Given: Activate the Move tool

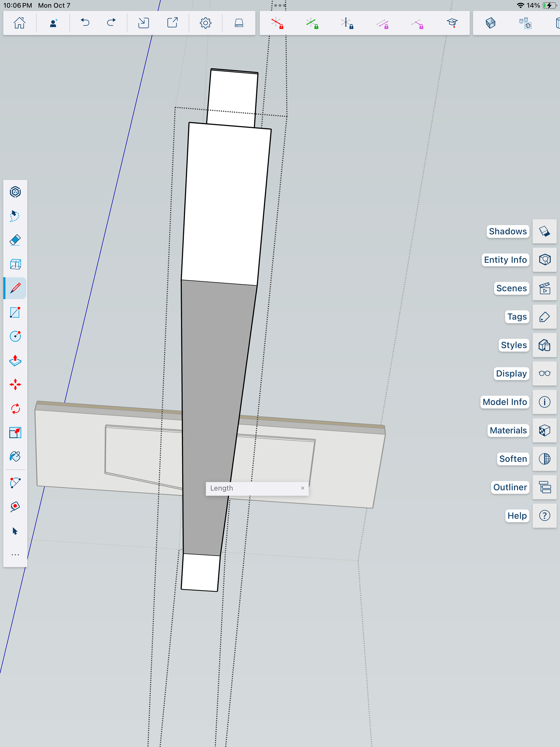Looking at the screenshot, I should [x=15, y=385].
